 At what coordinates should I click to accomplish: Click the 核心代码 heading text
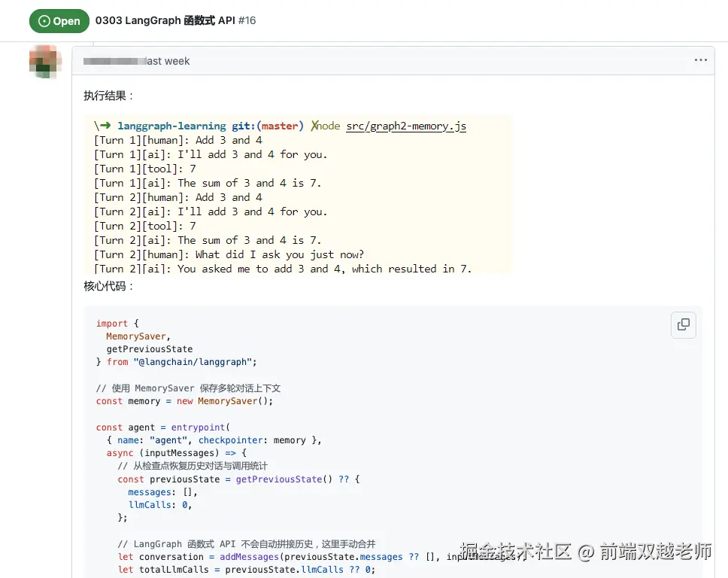click(98, 284)
